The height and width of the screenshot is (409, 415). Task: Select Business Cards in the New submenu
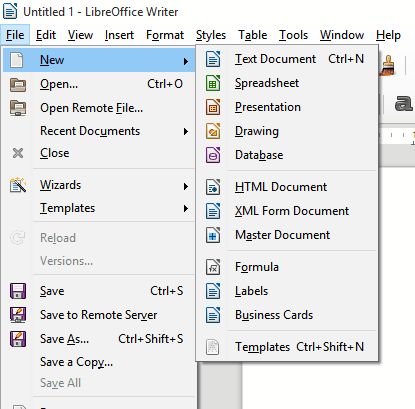(287, 315)
